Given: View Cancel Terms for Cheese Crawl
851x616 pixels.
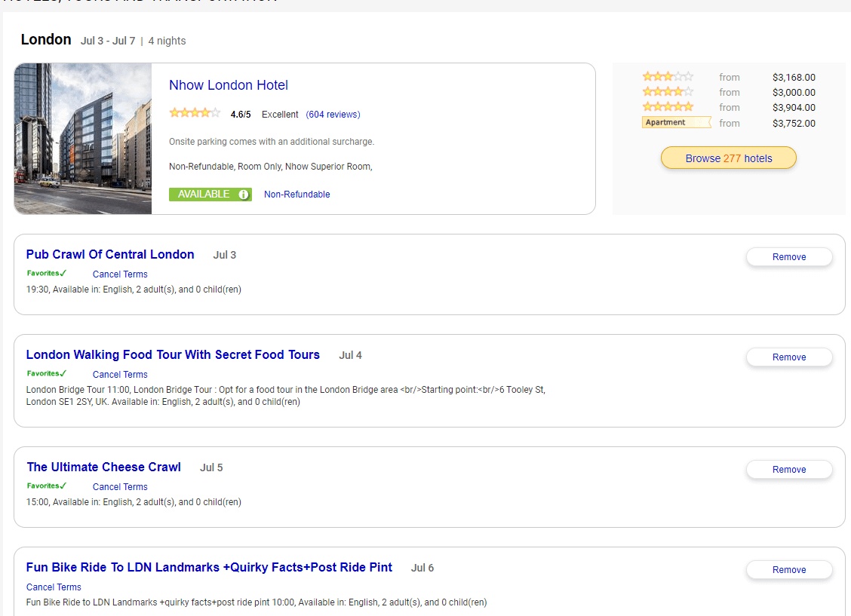Looking at the screenshot, I should 120,487.
